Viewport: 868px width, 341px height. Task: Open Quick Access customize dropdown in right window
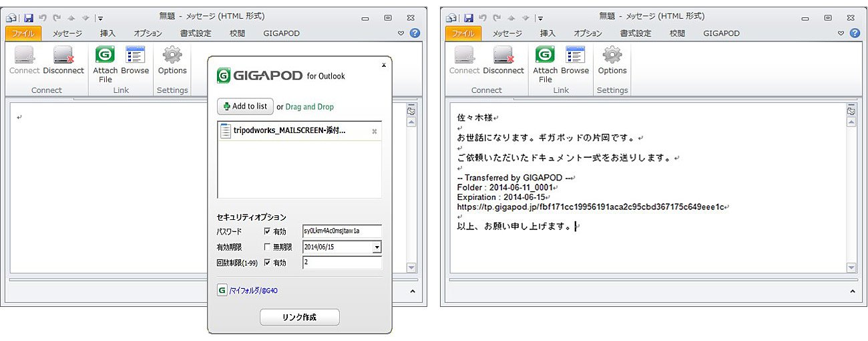tap(539, 18)
